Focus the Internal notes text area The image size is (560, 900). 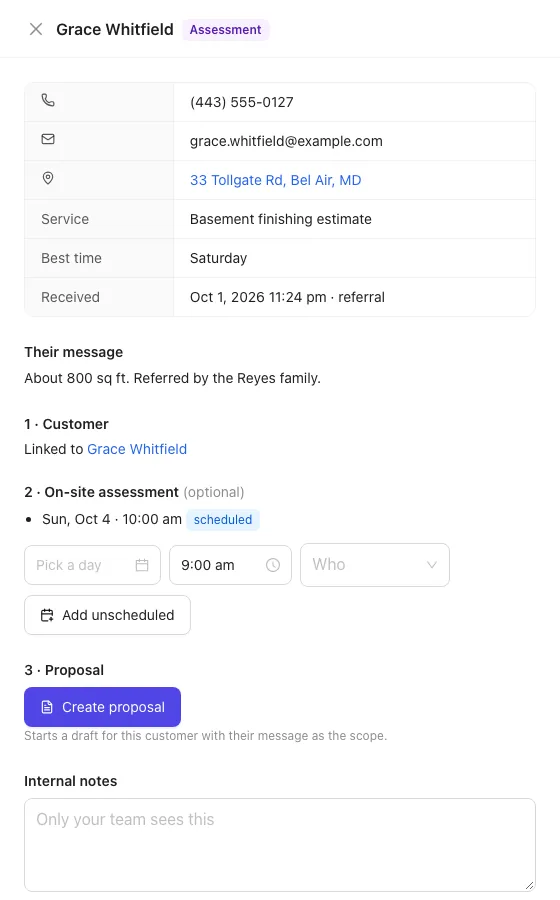[280, 845]
